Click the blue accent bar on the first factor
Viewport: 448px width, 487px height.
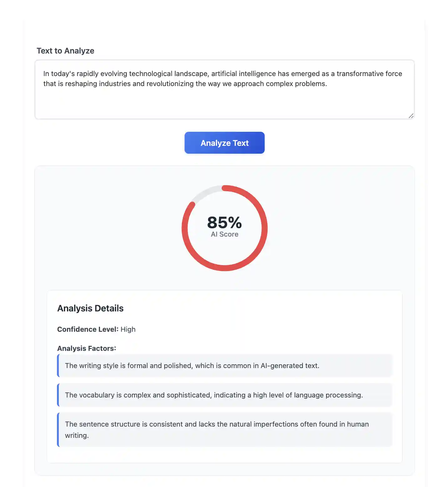tap(58, 366)
